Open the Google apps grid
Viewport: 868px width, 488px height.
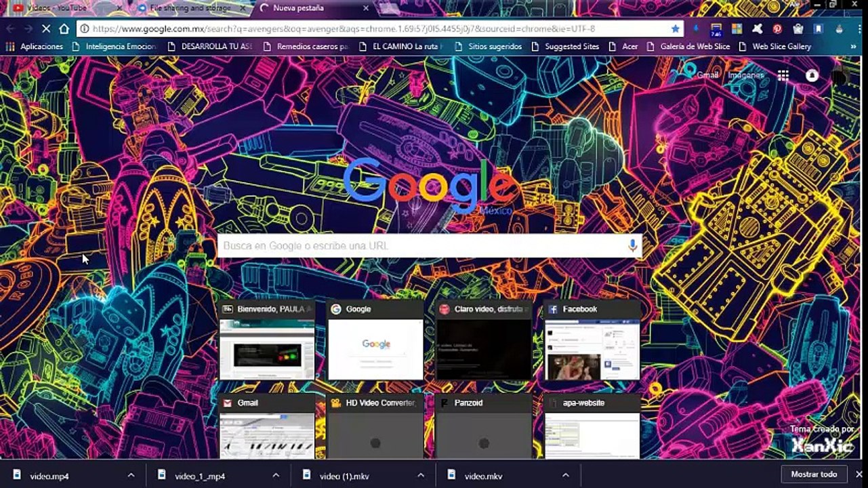783,75
